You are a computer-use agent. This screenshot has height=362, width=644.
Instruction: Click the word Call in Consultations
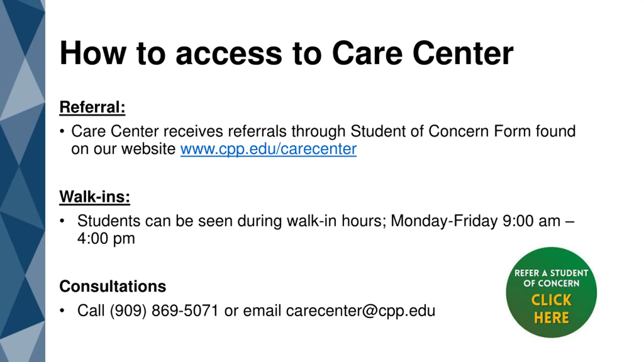91,310
